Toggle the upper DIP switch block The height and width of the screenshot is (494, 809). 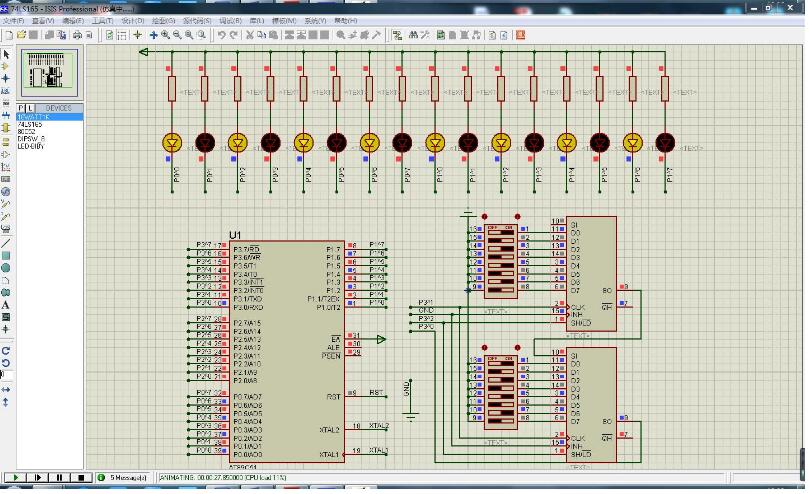click(x=500, y=258)
